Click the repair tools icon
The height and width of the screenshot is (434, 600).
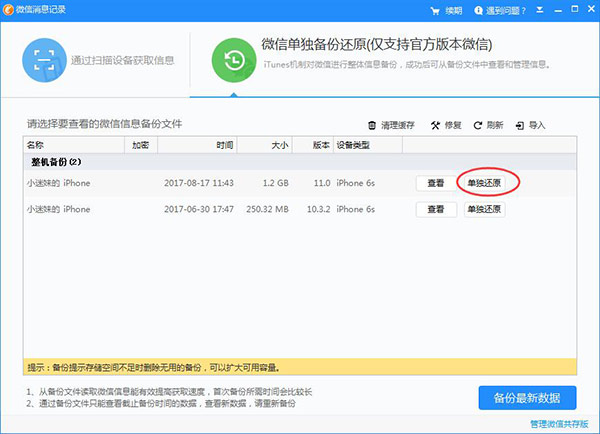point(435,125)
